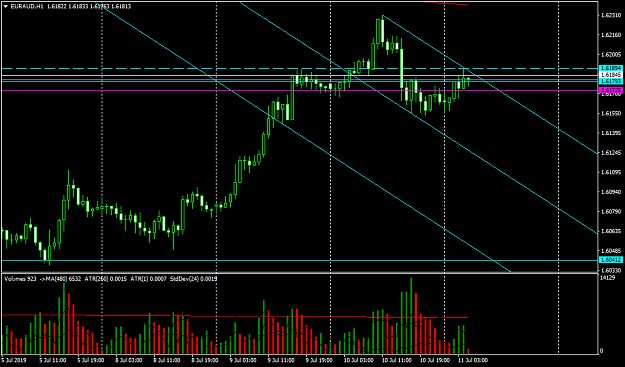Select the cyan 1.61894 price tag
625x367 pixels.
click(610, 69)
